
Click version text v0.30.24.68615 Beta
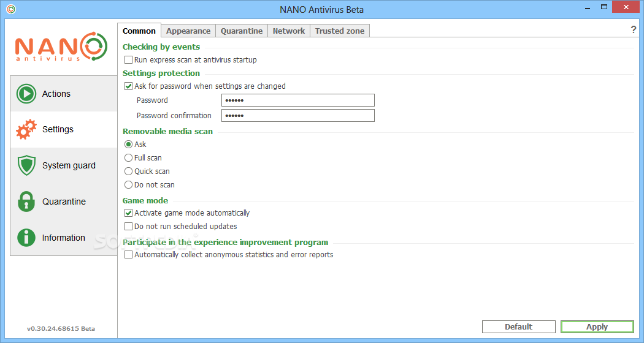(61, 329)
